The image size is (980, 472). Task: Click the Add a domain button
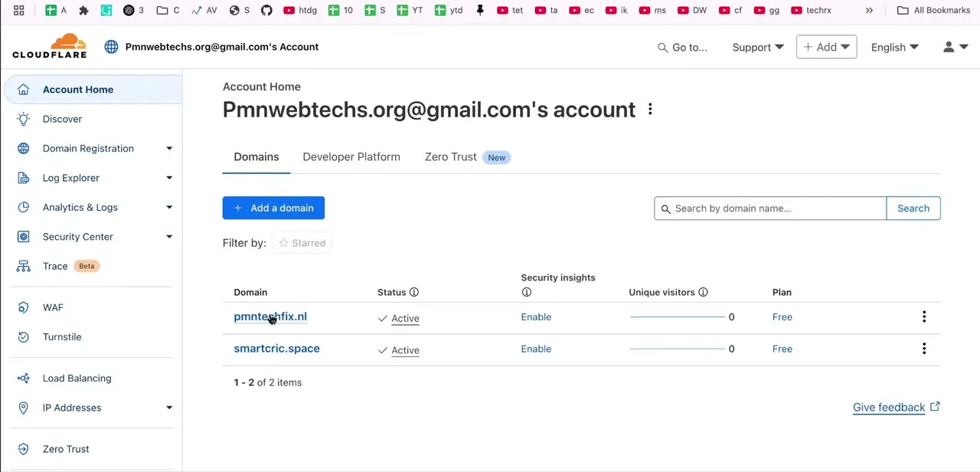273,208
